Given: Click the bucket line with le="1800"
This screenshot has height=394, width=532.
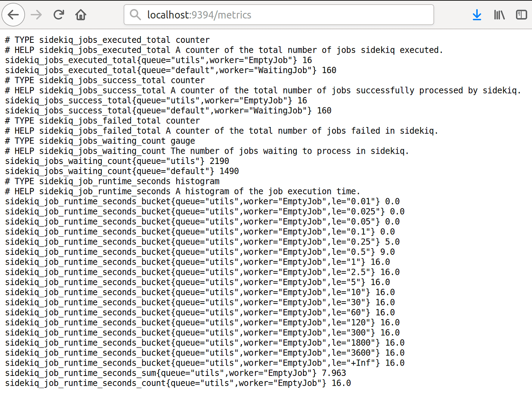Looking at the screenshot, I should pyautogui.click(x=205, y=343).
